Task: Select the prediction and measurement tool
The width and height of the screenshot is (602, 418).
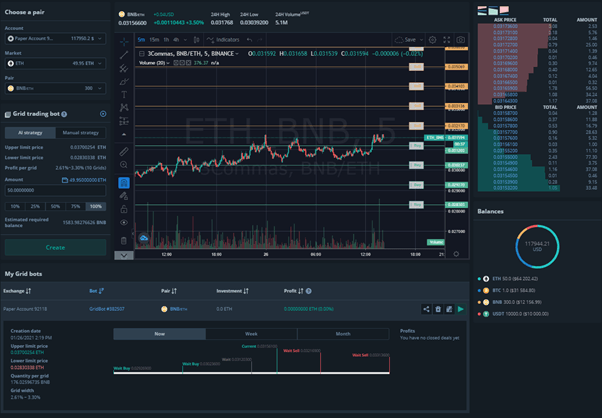Action: tap(124, 121)
